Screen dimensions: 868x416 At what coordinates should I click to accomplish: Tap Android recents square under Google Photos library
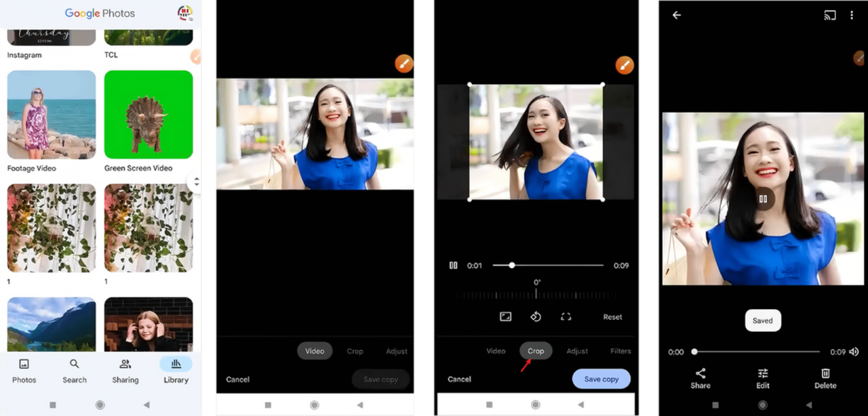[x=53, y=404]
